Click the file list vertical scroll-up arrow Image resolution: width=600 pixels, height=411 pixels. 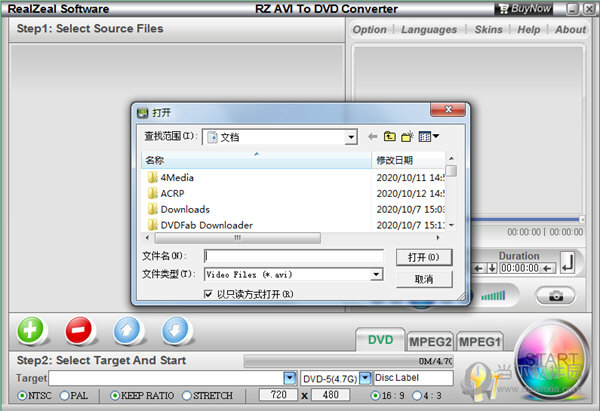point(452,158)
